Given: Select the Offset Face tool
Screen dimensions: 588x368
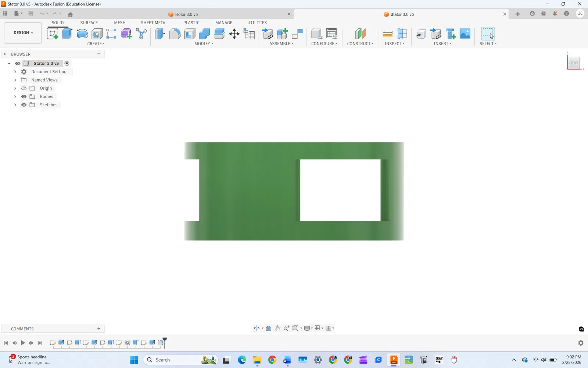Looking at the screenshot, I should (x=219, y=34).
